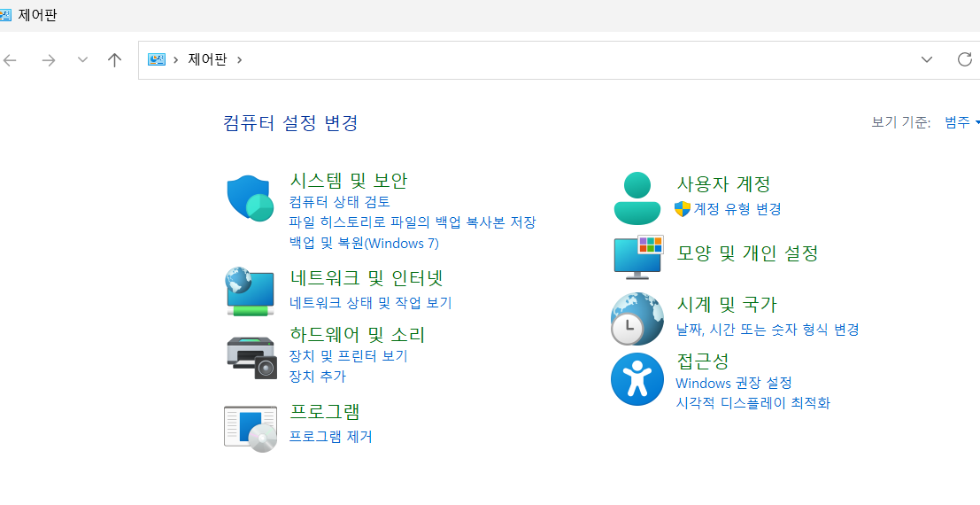Open 사용자 계정 category heading

point(724,183)
